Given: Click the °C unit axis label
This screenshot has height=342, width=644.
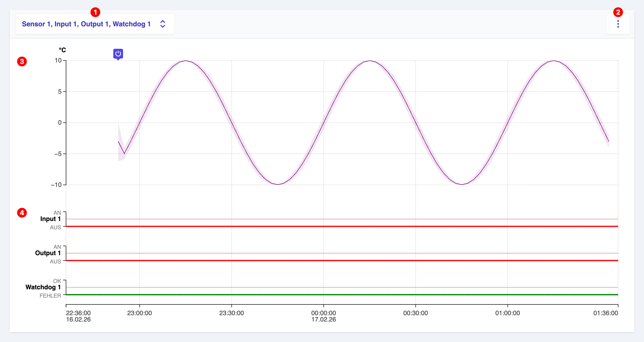Looking at the screenshot, I should (62, 50).
